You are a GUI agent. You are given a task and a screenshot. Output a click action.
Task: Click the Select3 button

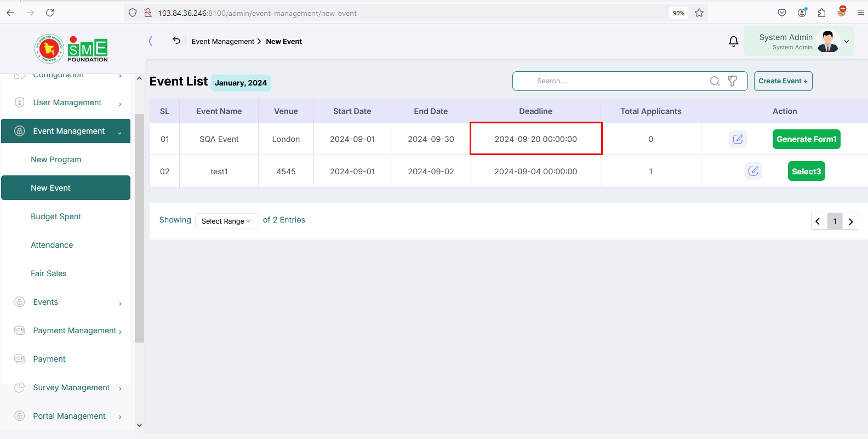coord(807,171)
